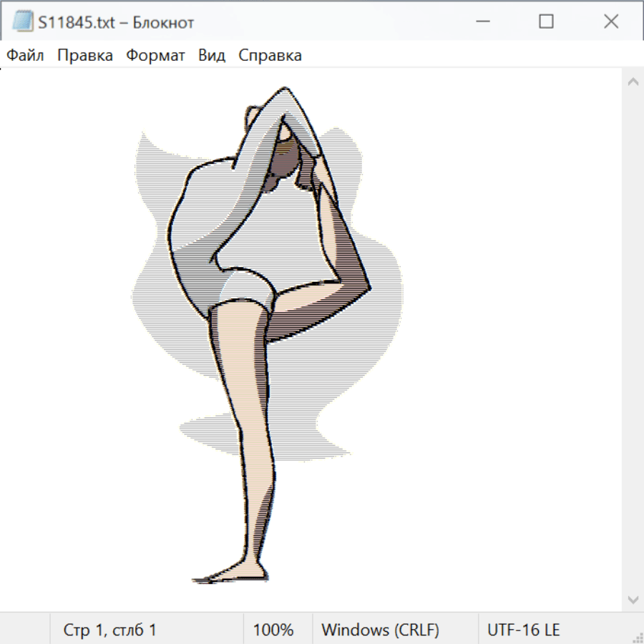Open the Формат menu
644x644 pixels.
tap(155, 56)
